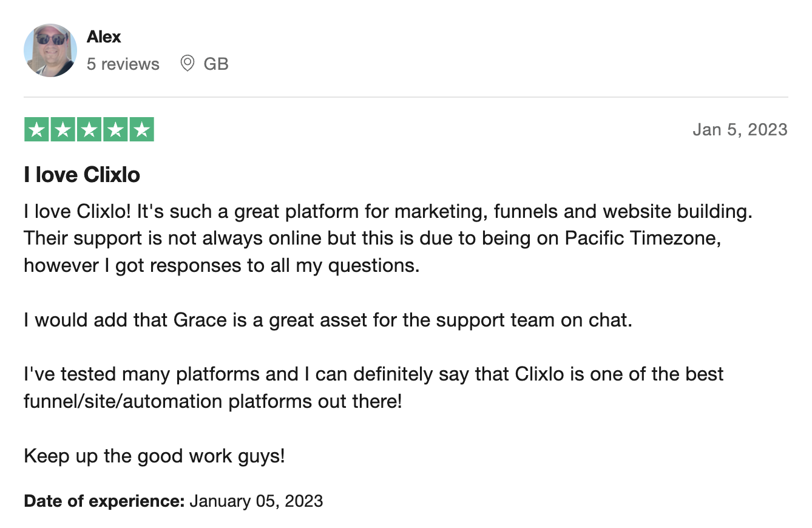Select the GB country label
Screen dimensions: 812x528
tap(216, 64)
